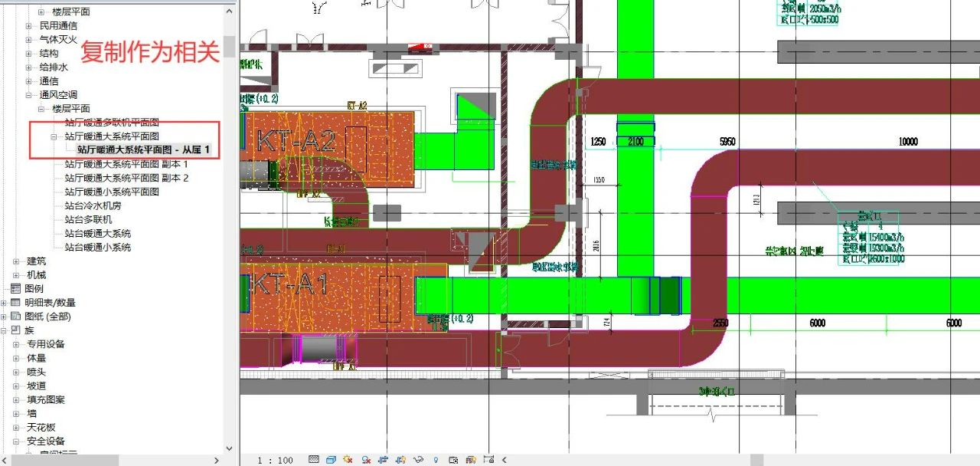Open the 1 : 100 view scale dropdown
Image resolution: width=980 pixels, height=466 pixels.
pos(275,460)
